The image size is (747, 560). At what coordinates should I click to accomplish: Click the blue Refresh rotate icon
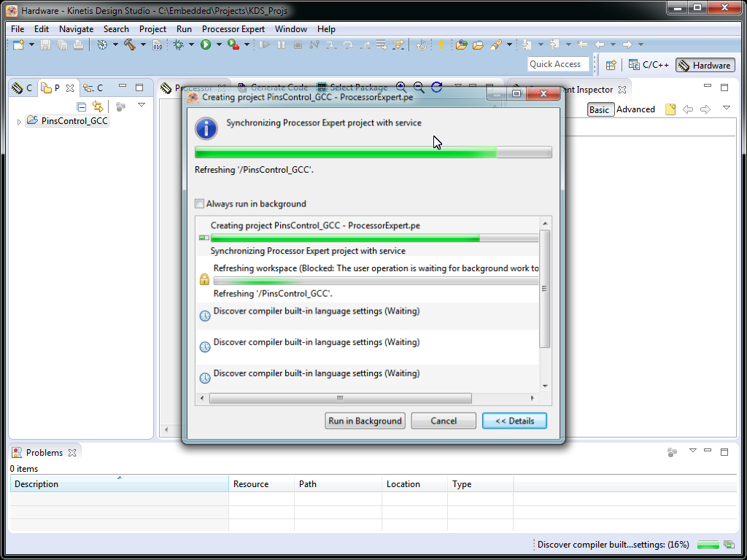click(436, 87)
